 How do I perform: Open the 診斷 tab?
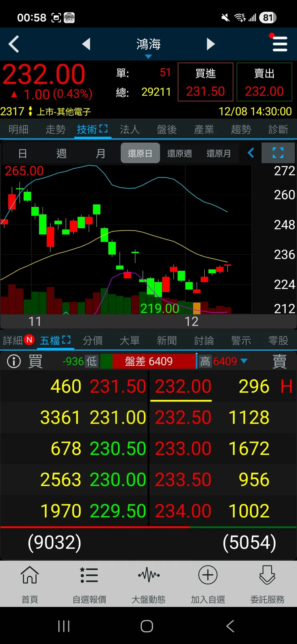point(278,129)
